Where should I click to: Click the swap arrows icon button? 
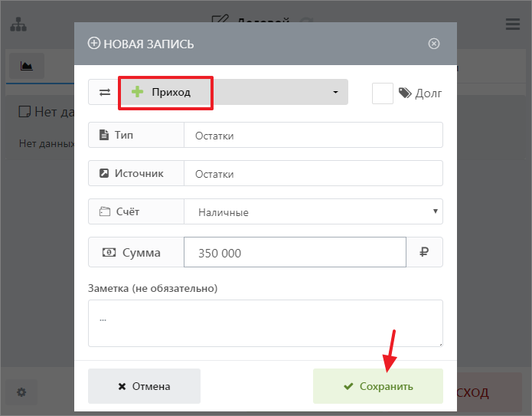(x=103, y=92)
